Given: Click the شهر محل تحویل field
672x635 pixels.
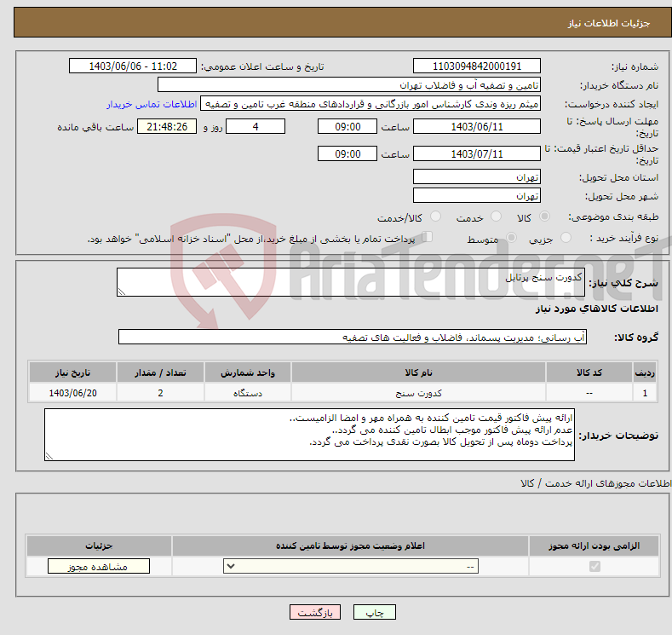Looking at the screenshot, I should click(477, 195).
